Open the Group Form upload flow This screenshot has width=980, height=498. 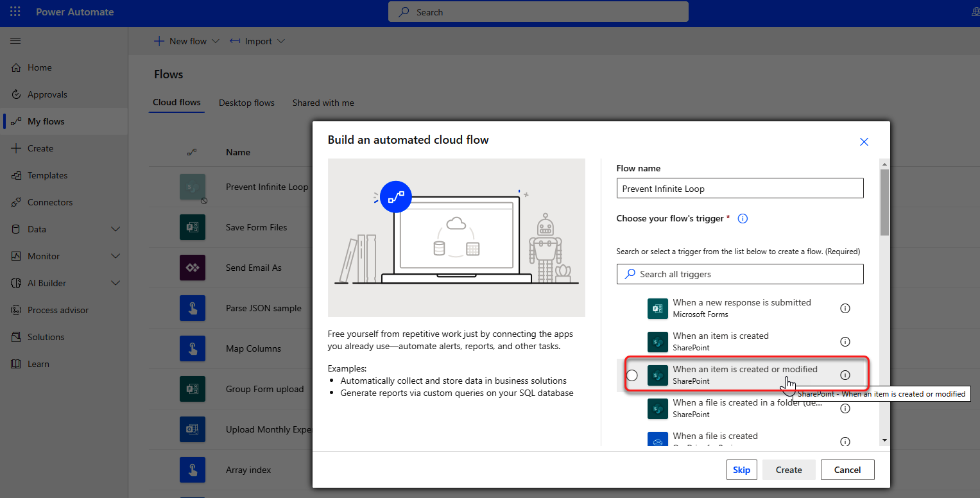(x=264, y=389)
